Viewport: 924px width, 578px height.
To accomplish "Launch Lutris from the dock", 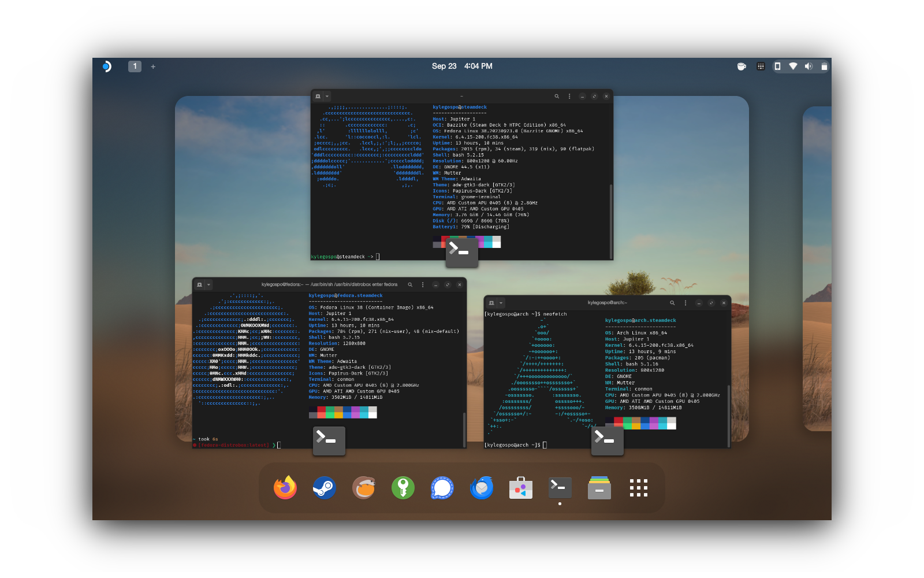I will click(x=364, y=488).
